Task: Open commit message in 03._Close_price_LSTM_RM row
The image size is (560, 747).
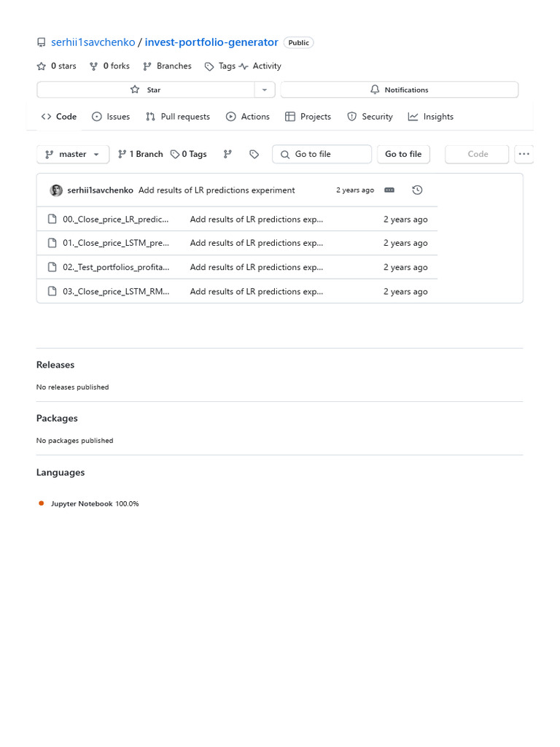Action: [x=257, y=292]
